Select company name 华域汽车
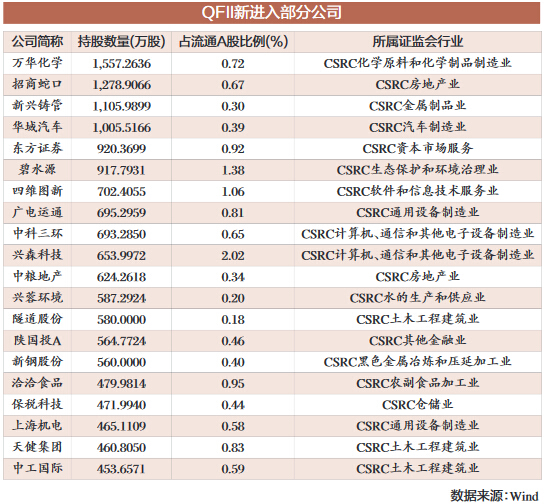The width and height of the screenshot is (546, 504). point(37,127)
